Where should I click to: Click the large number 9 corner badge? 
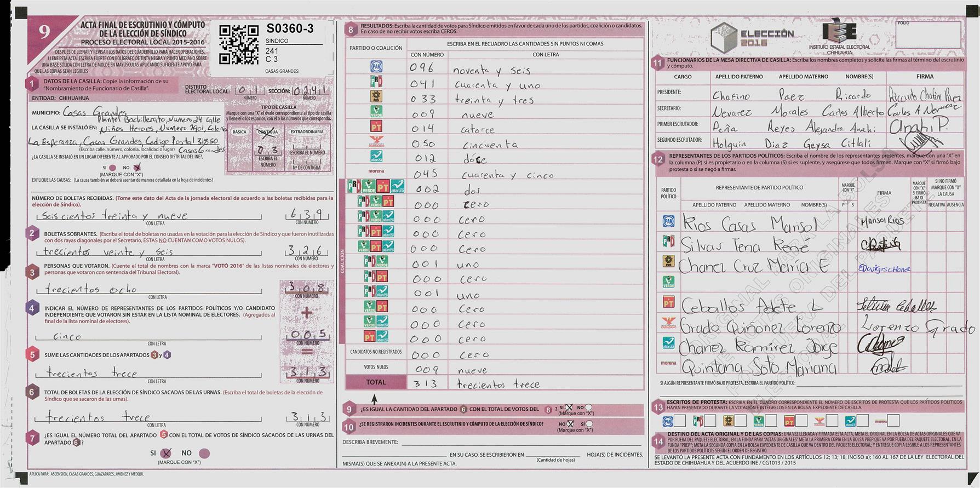pyautogui.click(x=44, y=32)
